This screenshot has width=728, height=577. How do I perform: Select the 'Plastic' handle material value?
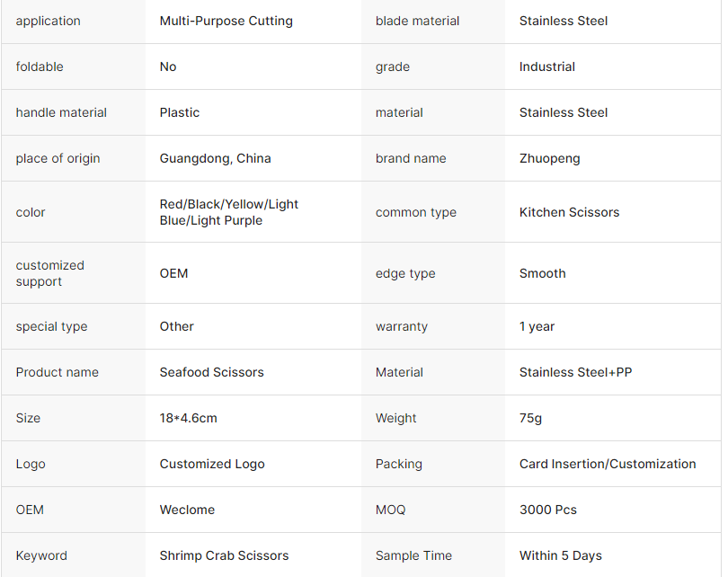click(180, 112)
